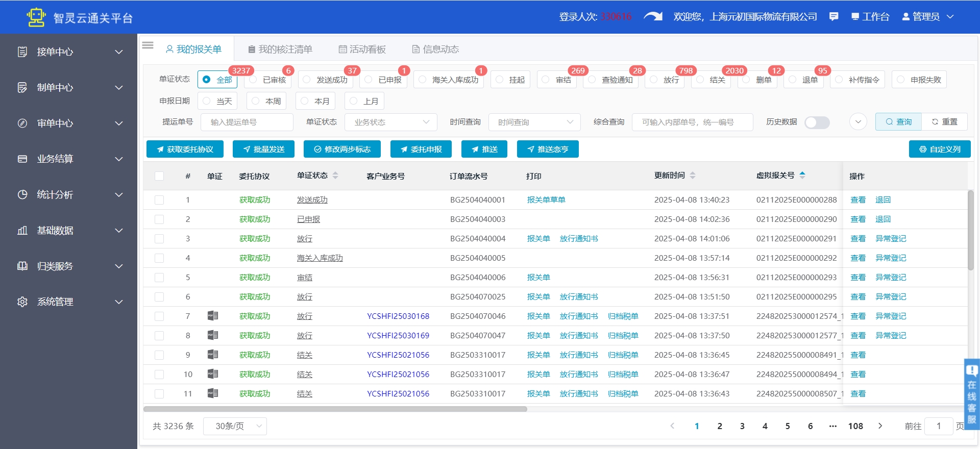Open the message chat icon in header
This screenshot has width=980, height=449.
(834, 17)
